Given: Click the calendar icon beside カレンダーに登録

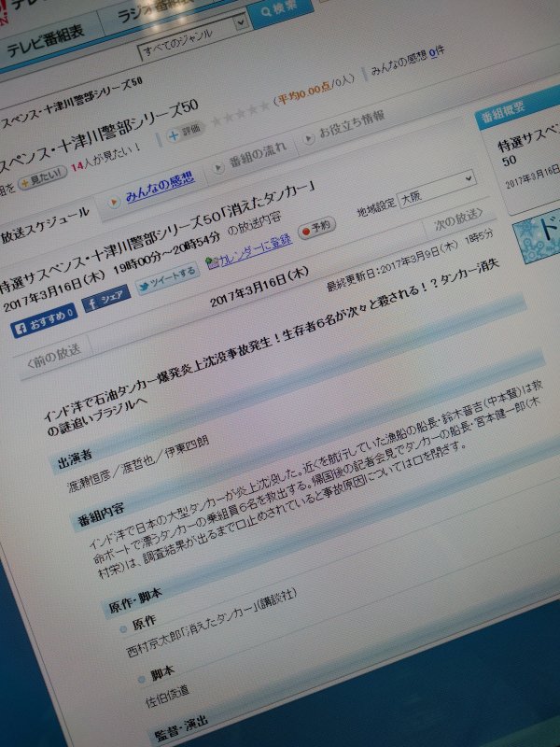Looking at the screenshot, I should click(213, 262).
